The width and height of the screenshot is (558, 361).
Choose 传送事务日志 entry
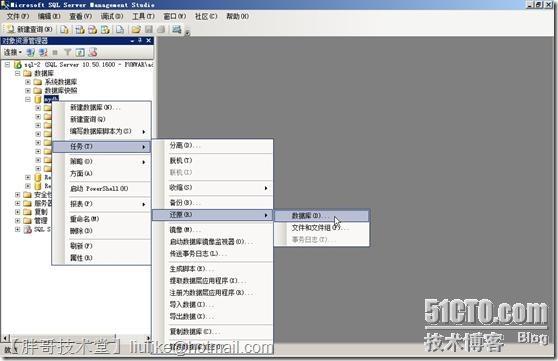coord(213,254)
